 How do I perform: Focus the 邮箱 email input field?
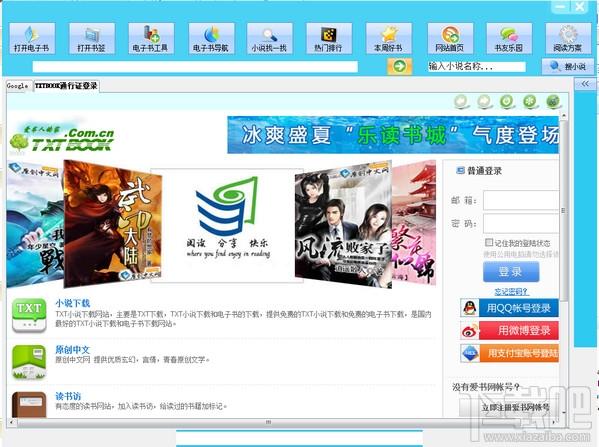(521, 200)
